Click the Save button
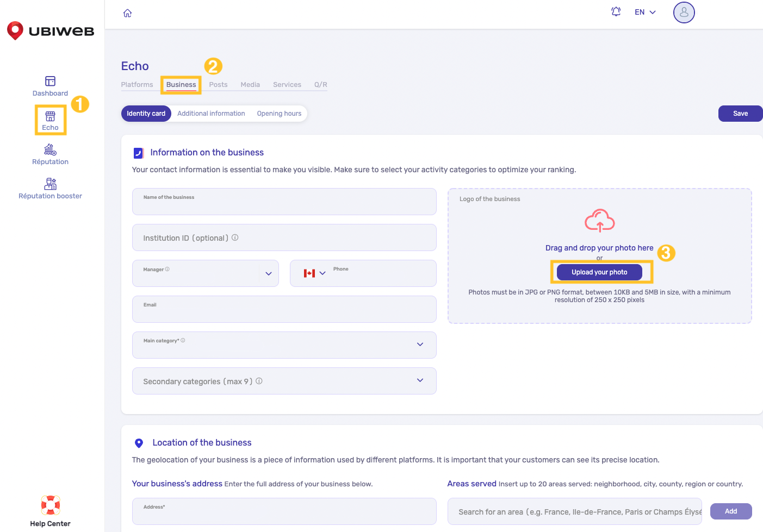 [740, 114]
